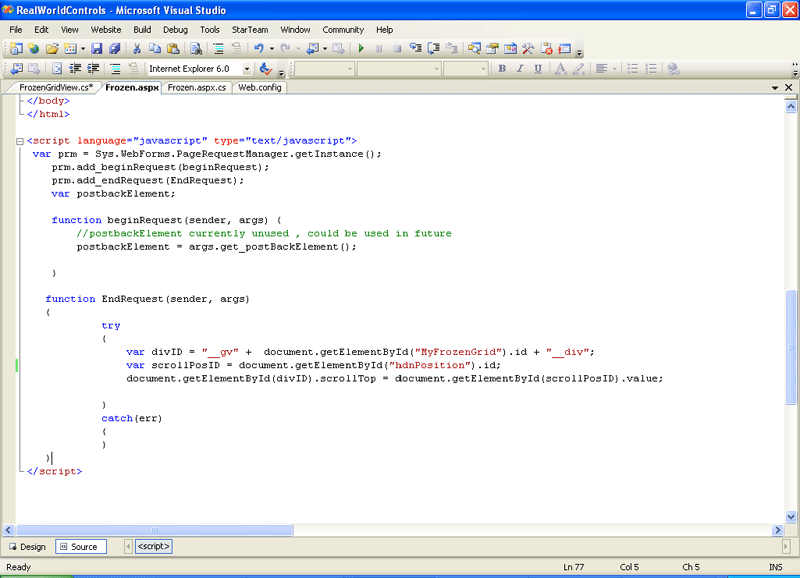The width and height of the screenshot is (800, 578).
Task: Open the StarTeam menu
Action: point(249,30)
